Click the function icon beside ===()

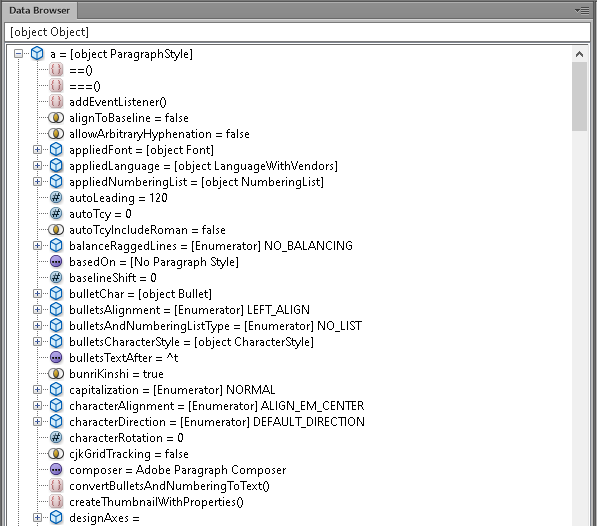(56, 86)
